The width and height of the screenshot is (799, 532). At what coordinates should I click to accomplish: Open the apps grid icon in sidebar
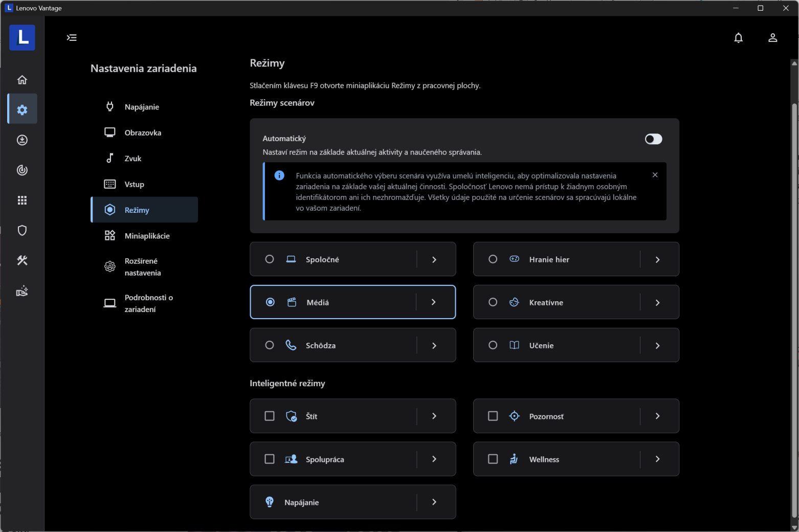pyautogui.click(x=22, y=201)
